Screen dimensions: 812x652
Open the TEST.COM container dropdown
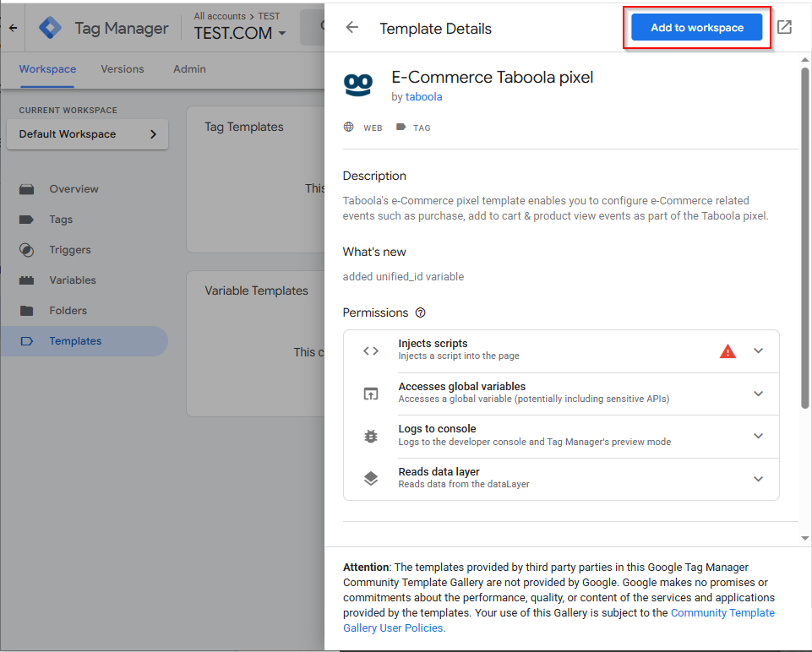click(x=240, y=33)
